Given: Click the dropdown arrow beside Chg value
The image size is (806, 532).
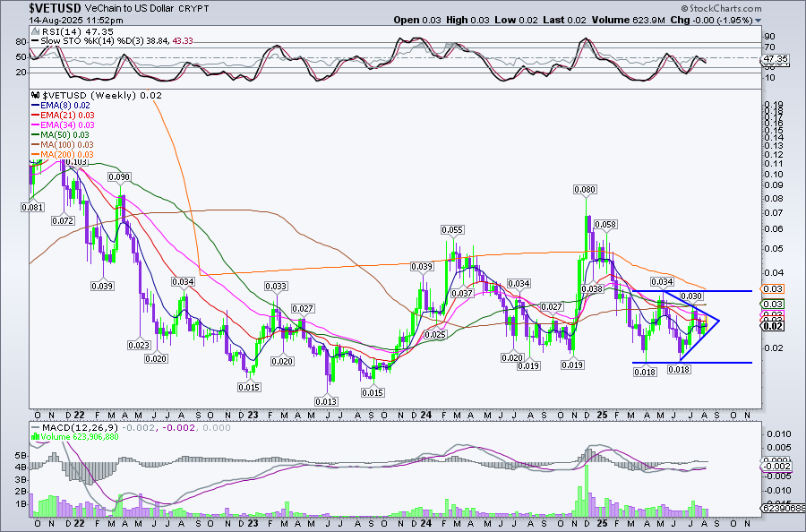Looking at the screenshot, I should 759,21.
